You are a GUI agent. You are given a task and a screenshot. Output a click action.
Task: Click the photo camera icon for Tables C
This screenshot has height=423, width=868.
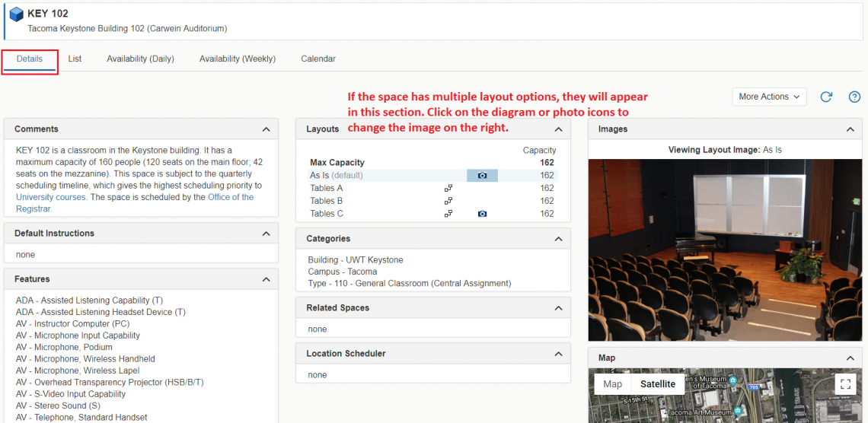(482, 214)
